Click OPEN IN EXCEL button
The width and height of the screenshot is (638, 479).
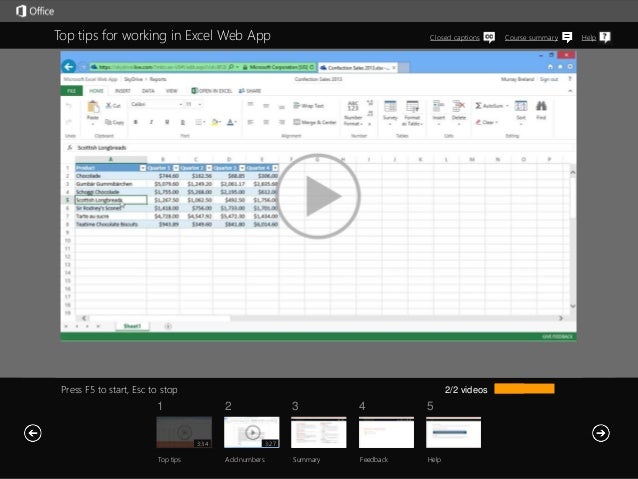pos(212,91)
